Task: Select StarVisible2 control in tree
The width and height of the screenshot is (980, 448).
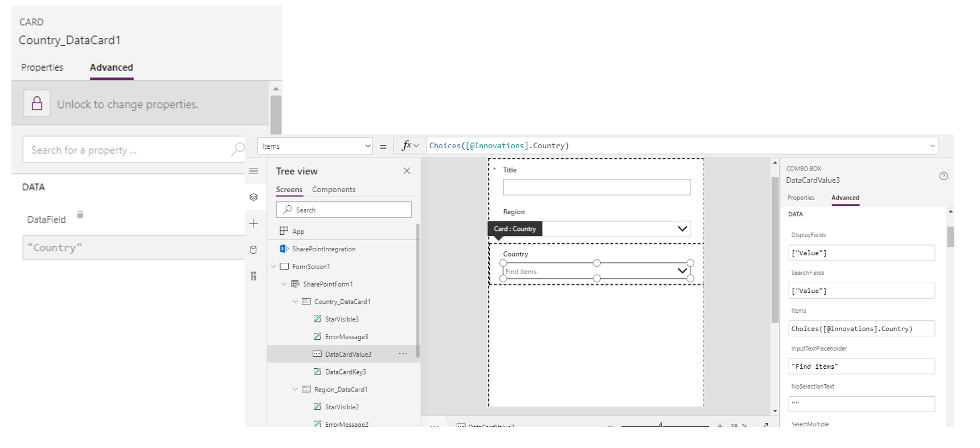Action: tap(342, 407)
